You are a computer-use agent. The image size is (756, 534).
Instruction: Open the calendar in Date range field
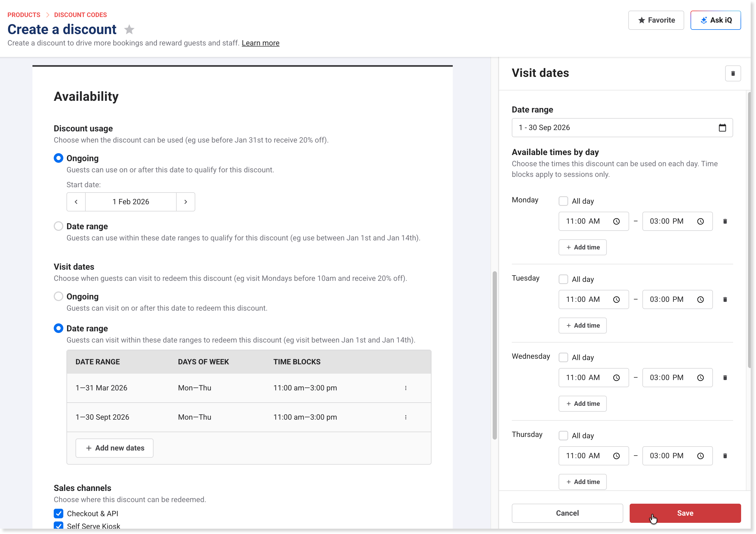722,128
